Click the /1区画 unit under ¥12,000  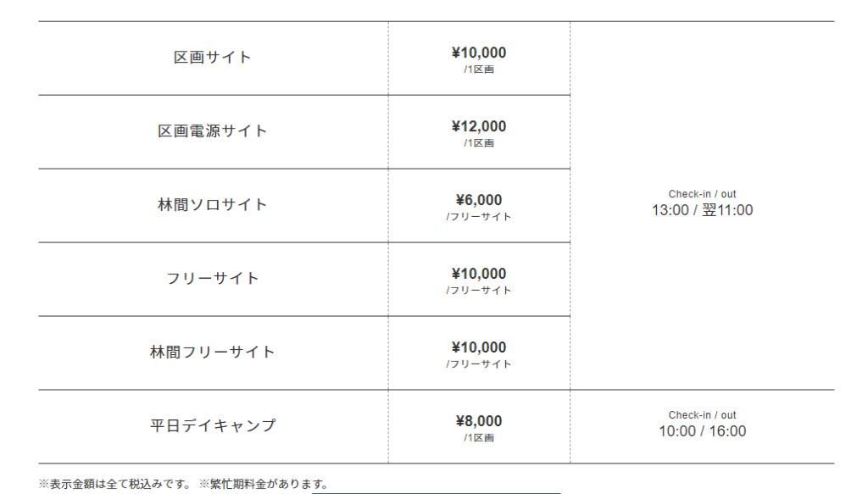coord(479,143)
